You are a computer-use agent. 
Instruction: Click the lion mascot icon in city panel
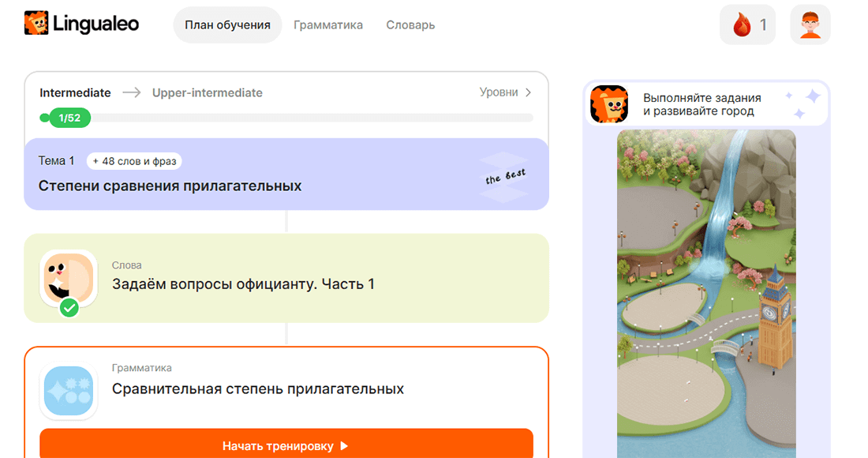click(609, 103)
